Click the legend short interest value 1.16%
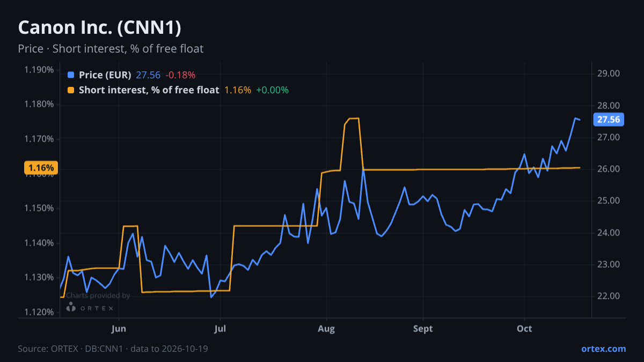The width and height of the screenshot is (644, 362). (238, 90)
